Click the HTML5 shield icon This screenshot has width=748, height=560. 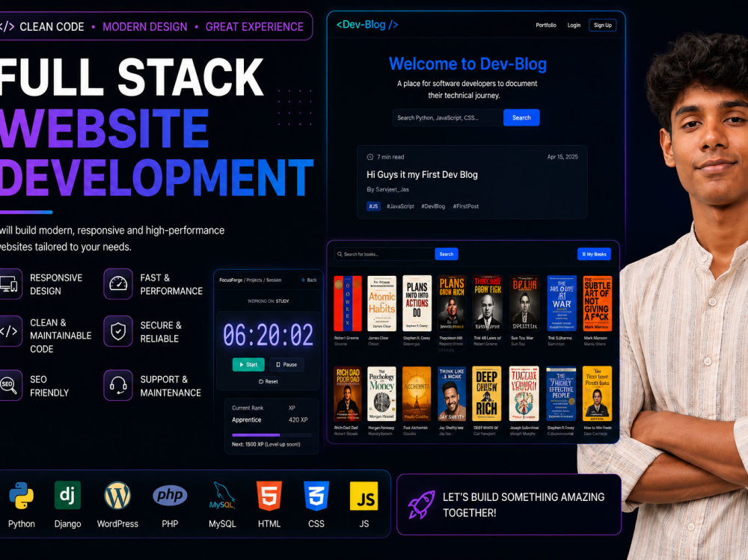269,496
